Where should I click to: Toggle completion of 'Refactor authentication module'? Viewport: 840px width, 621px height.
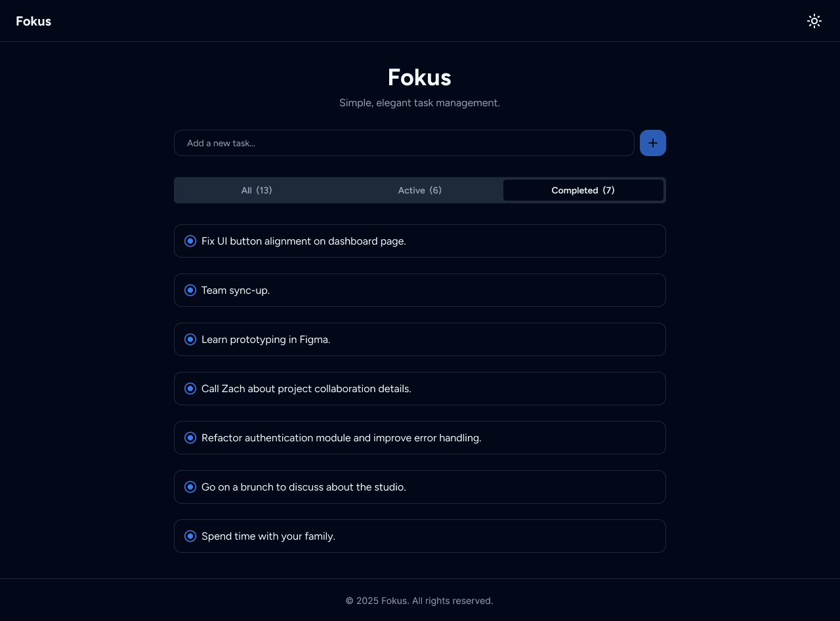point(190,437)
